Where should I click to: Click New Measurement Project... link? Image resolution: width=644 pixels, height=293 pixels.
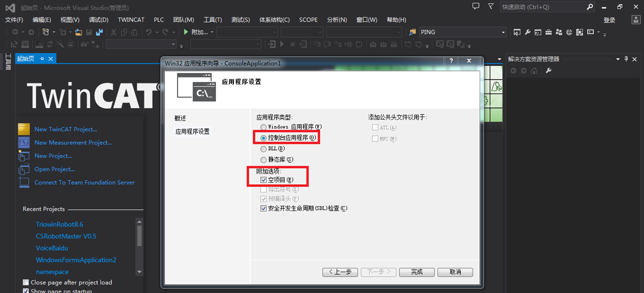[x=73, y=143]
